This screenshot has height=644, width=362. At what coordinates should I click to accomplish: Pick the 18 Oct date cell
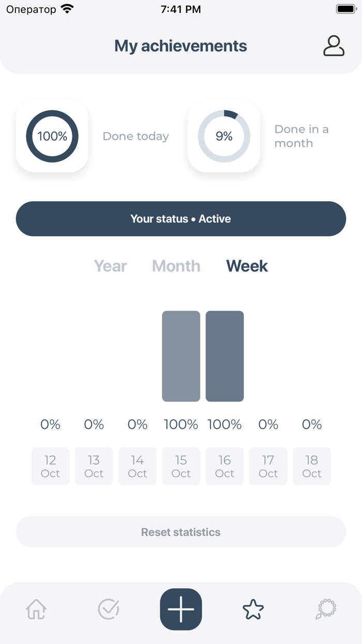point(312,466)
